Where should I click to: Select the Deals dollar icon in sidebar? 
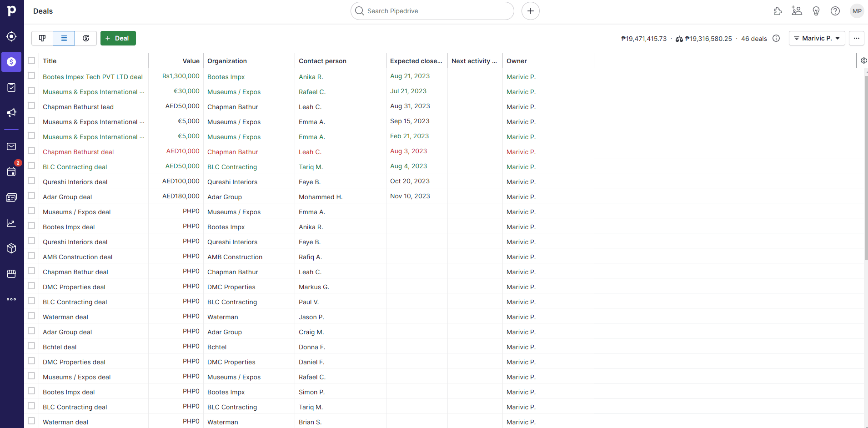[x=11, y=62]
